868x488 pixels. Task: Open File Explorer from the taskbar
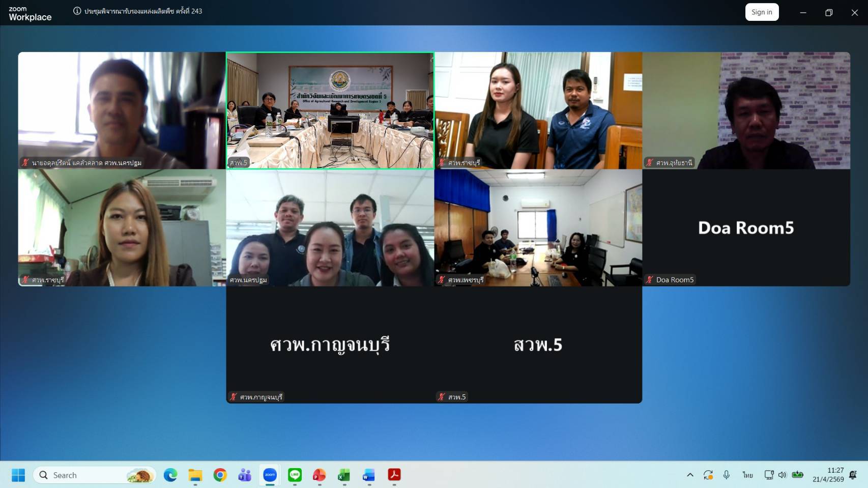coord(195,475)
